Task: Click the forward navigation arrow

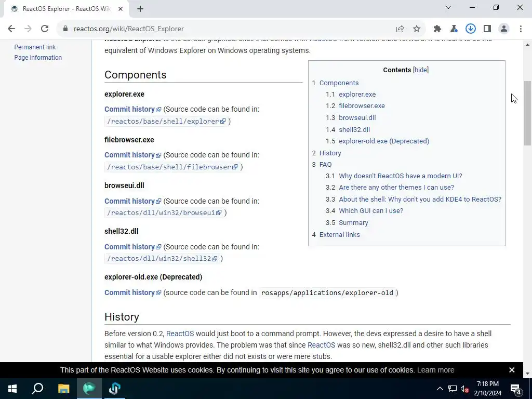Action: tap(28, 29)
